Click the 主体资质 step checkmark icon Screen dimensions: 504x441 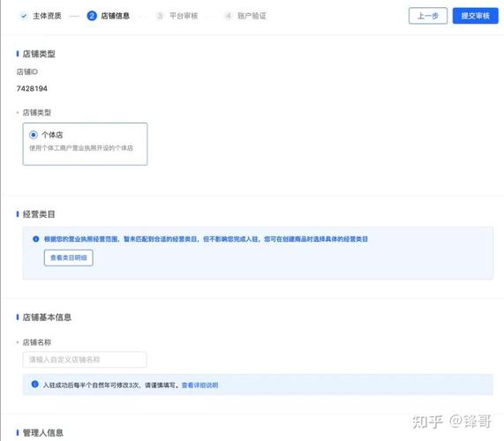pos(24,16)
